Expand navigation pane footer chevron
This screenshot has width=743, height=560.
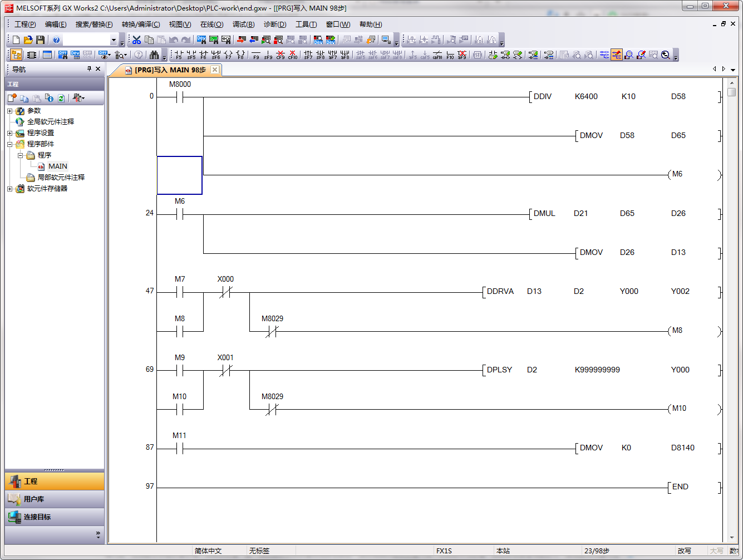point(98,534)
